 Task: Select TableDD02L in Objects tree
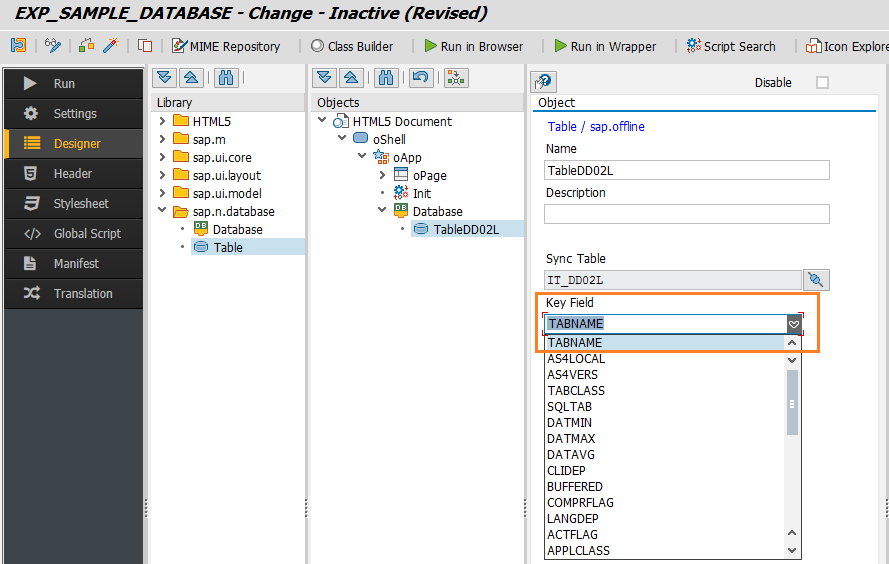tap(465, 230)
